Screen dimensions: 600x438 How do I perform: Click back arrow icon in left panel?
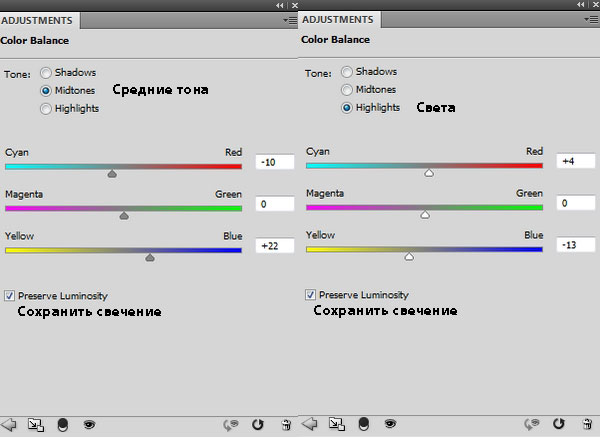coord(9,424)
